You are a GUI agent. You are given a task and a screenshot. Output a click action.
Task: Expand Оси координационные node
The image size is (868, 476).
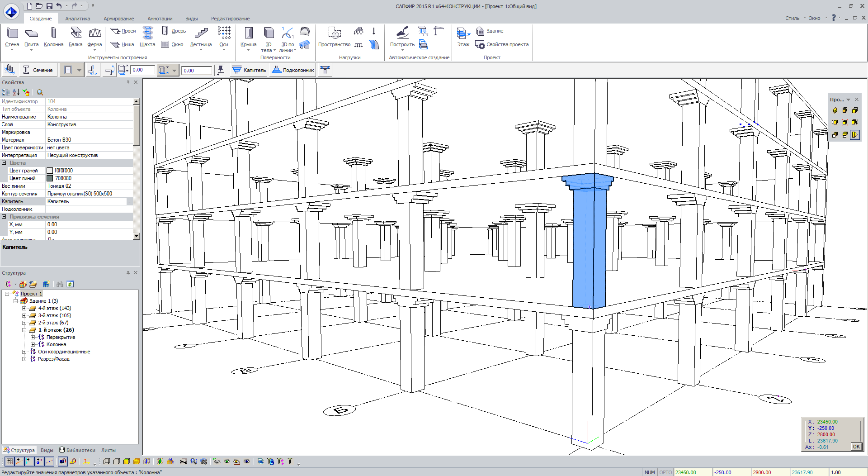tap(24, 352)
